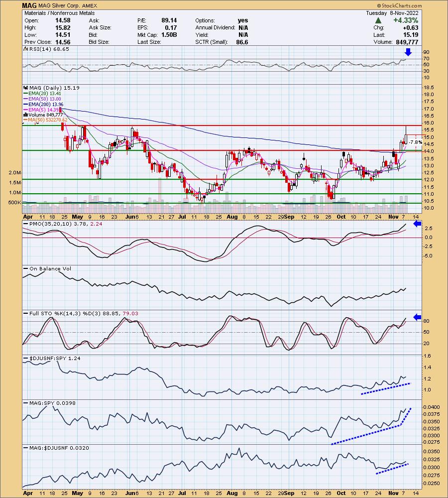Click the EMA(50) 13.00 legend entry
This screenshot has height=498, width=448.
[x=42, y=99]
